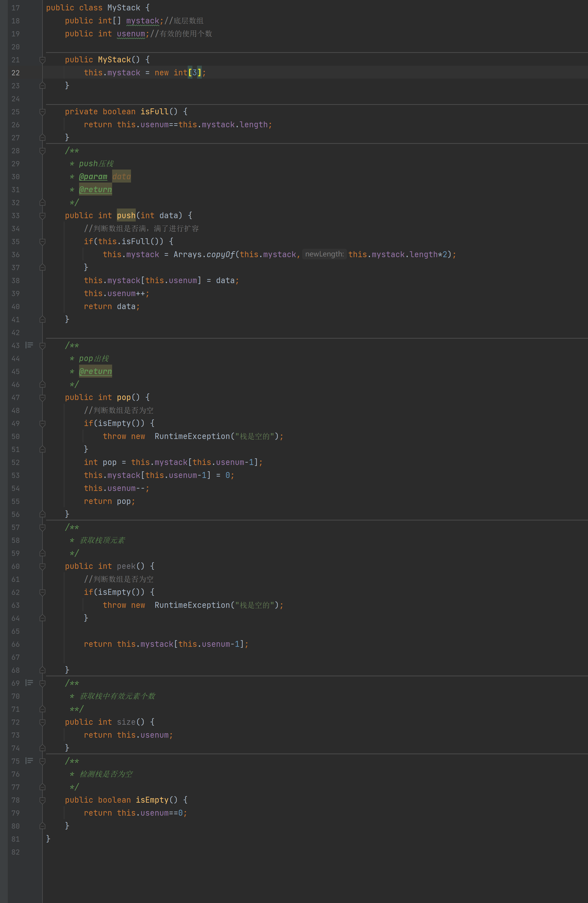Image resolution: width=588 pixels, height=903 pixels.
Task: Fold the pop method at line 47
Action: tap(42, 397)
